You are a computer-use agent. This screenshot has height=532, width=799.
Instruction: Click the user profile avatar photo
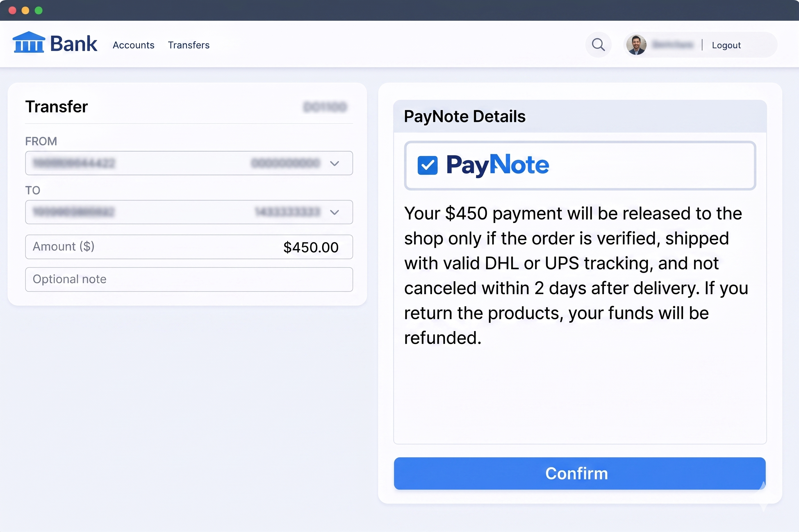point(636,45)
